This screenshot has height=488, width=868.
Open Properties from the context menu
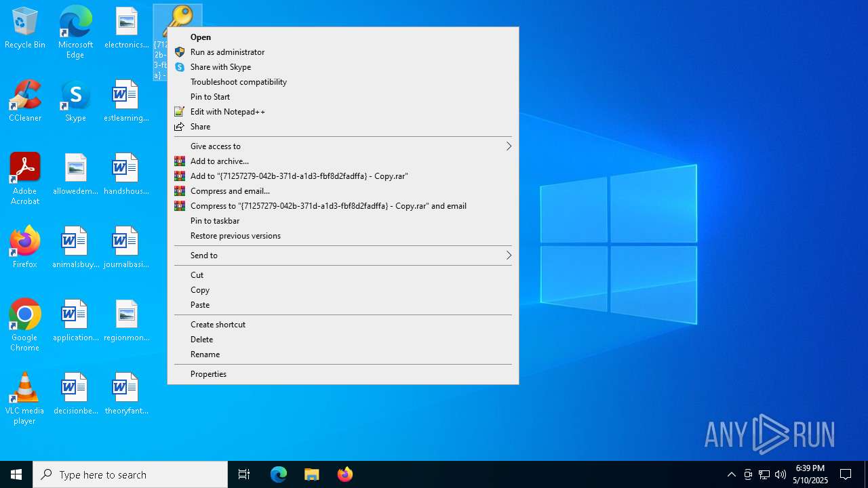click(x=343, y=374)
